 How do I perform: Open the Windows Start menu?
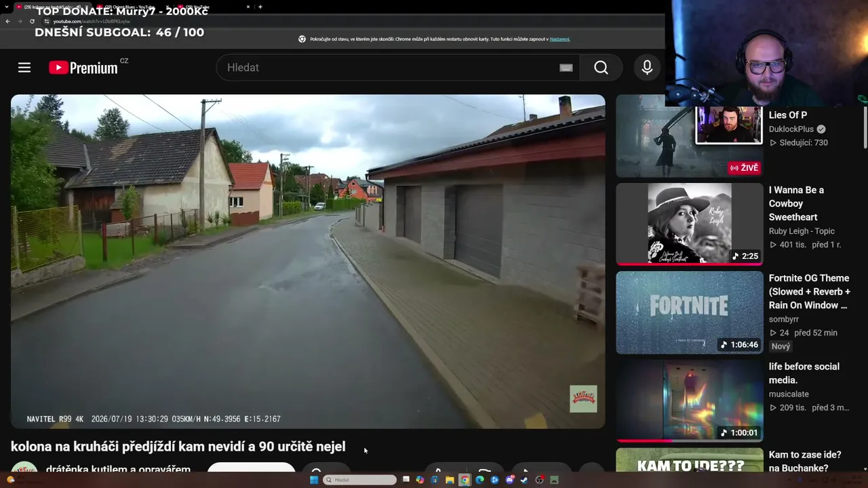coord(314,480)
